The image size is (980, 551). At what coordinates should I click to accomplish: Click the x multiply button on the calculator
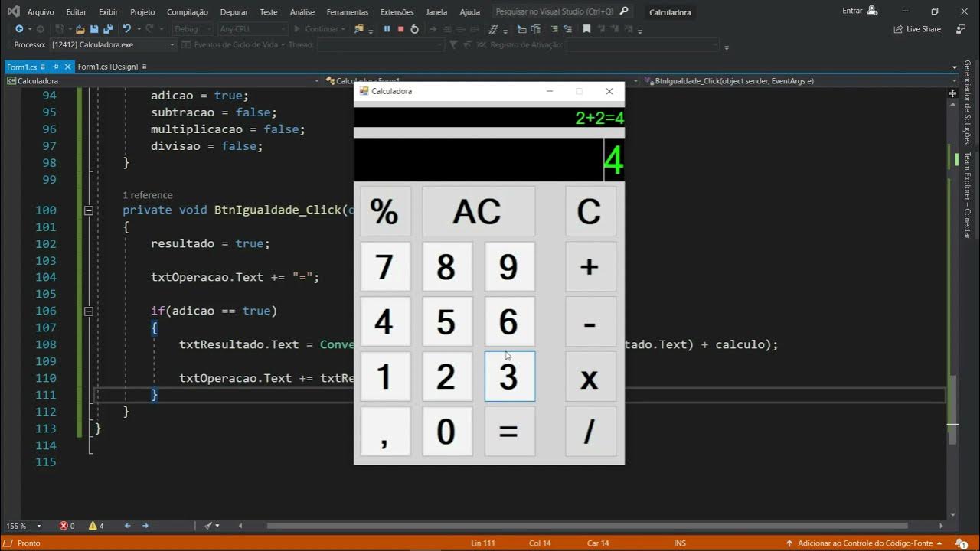(590, 377)
